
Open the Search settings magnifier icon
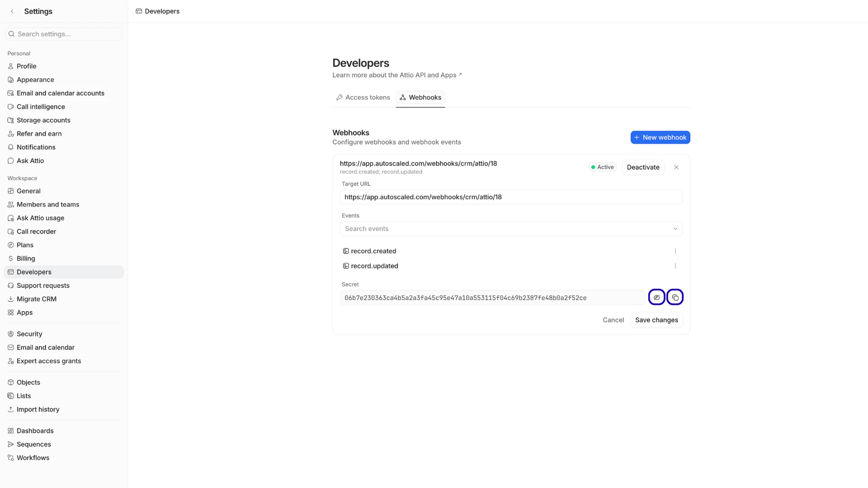pos(11,33)
